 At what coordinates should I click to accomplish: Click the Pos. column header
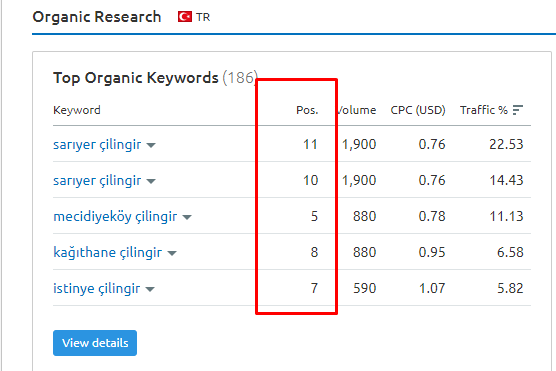click(x=307, y=110)
